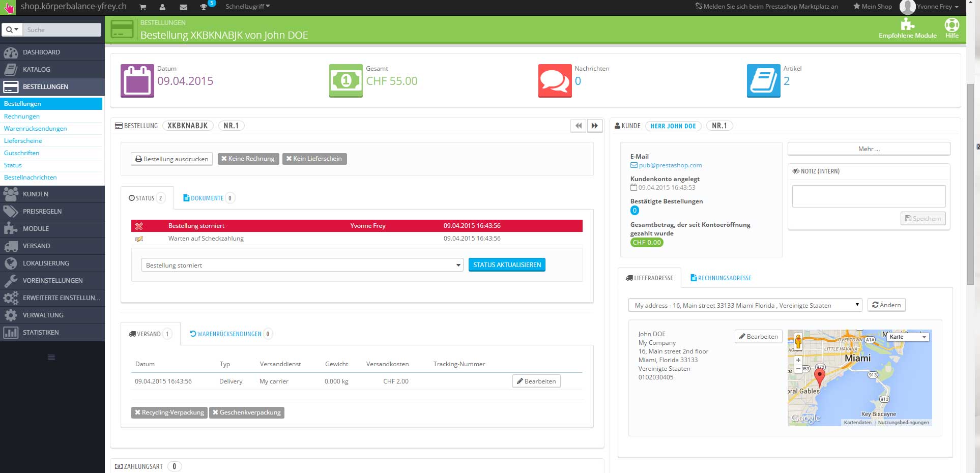Open Versand in the sidebar
980x473 pixels.
[52, 246]
